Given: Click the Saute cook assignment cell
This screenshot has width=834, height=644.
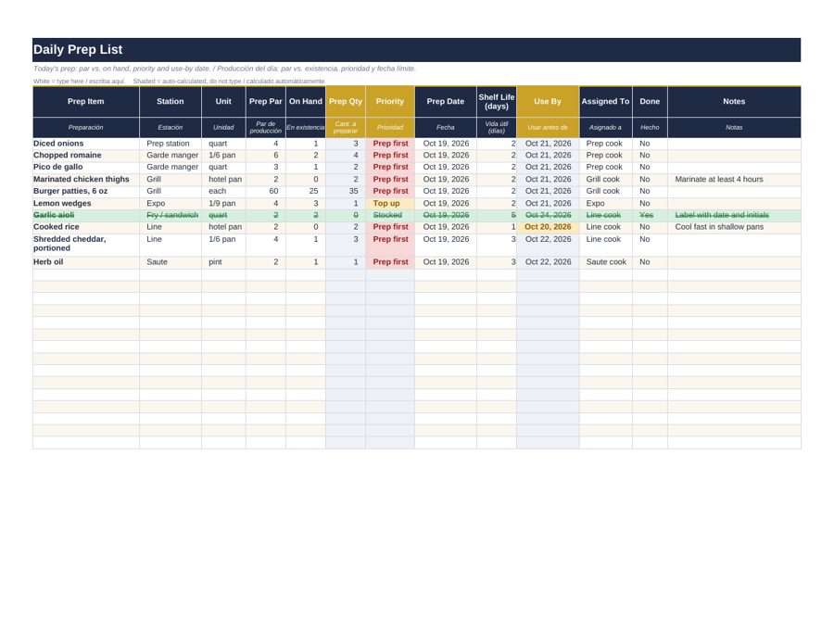Looking at the screenshot, I should coord(605,262).
